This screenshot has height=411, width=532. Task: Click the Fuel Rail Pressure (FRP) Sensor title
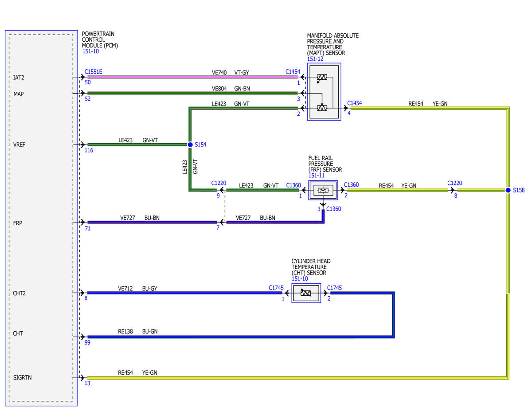pos(325,164)
